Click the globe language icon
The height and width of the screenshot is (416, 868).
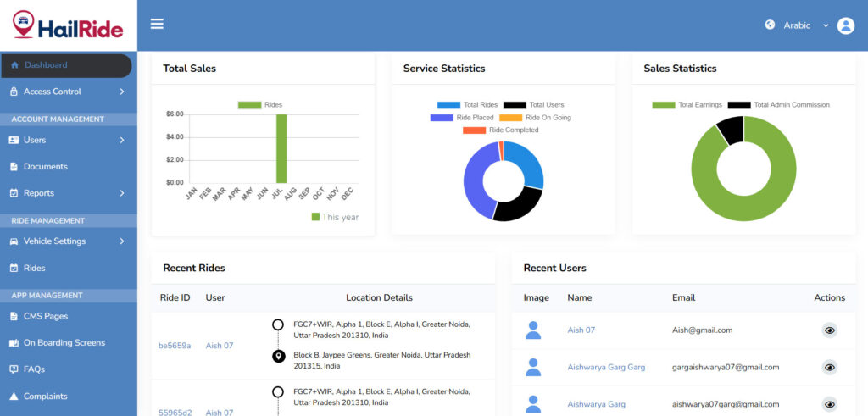click(770, 25)
